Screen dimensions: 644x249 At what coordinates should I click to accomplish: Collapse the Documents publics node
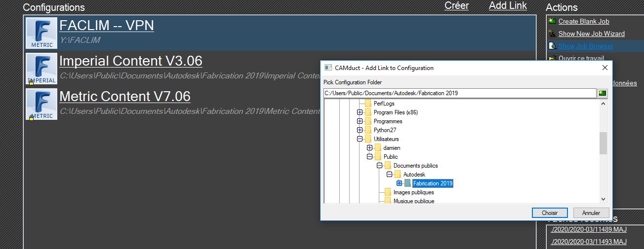click(x=380, y=166)
